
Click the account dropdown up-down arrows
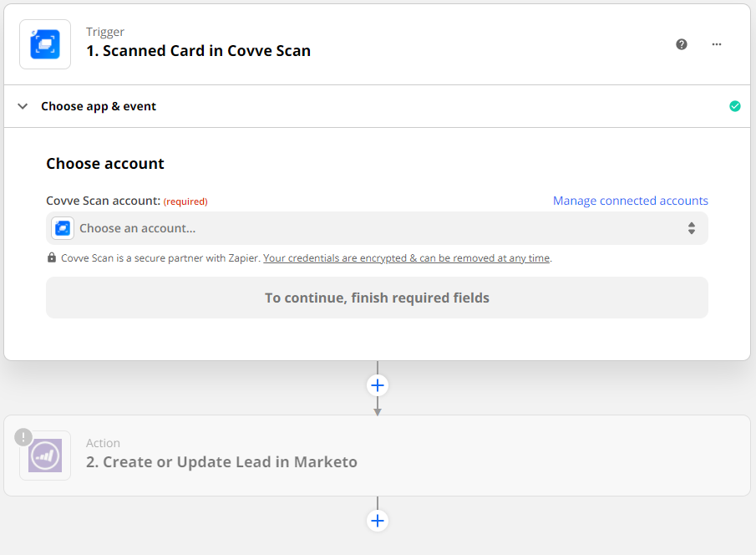tap(692, 228)
